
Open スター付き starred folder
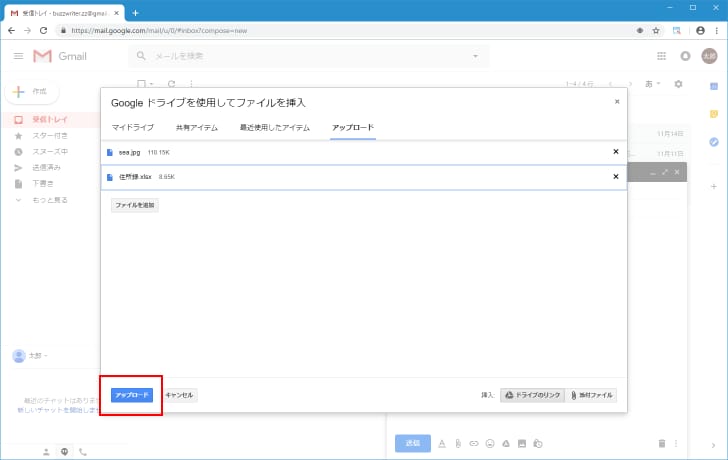click(x=50, y=136)
